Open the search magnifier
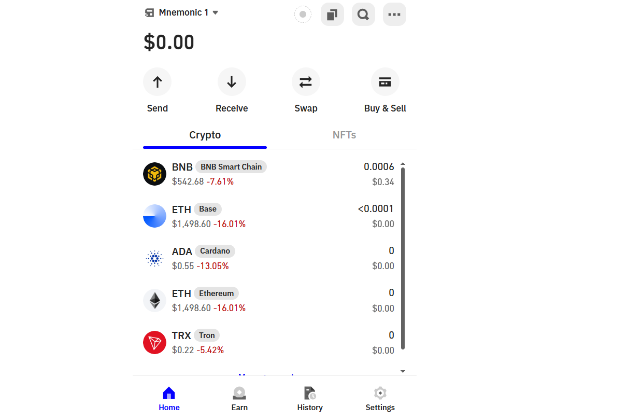Image resolution: width=627 pixels, height=420 pixels. 363,14
